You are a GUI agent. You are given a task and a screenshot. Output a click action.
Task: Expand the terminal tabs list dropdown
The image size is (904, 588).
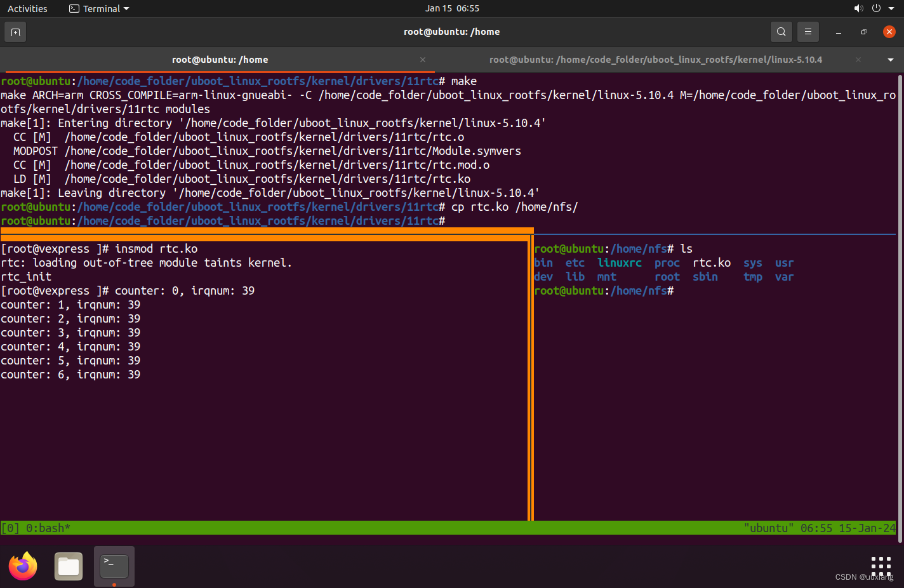pos(890,60)
